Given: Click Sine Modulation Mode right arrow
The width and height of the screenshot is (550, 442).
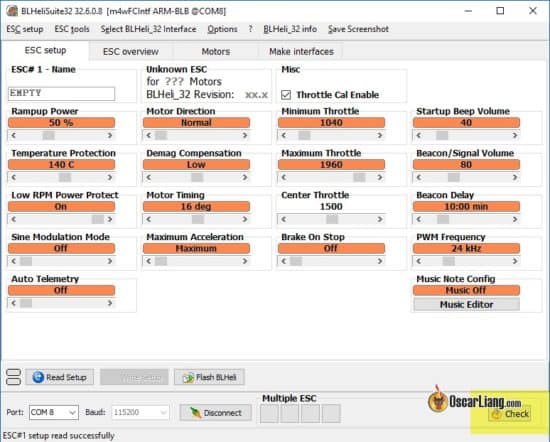Looking at the screenshot, I should tap(110, 261).
